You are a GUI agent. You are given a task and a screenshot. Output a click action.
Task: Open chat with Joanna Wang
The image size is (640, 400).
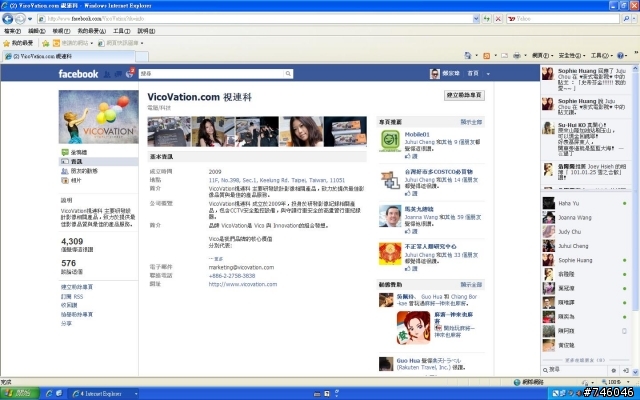[x=585, y=218]
